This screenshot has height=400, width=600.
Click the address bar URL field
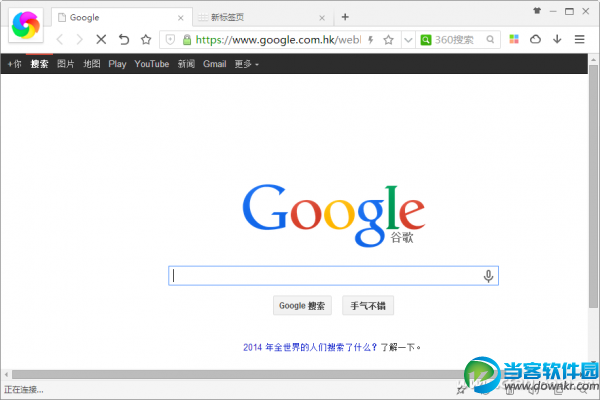[278, 39]
